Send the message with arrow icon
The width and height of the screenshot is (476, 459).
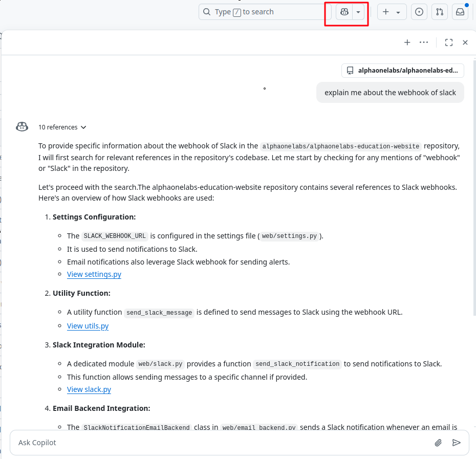[456, 443]
